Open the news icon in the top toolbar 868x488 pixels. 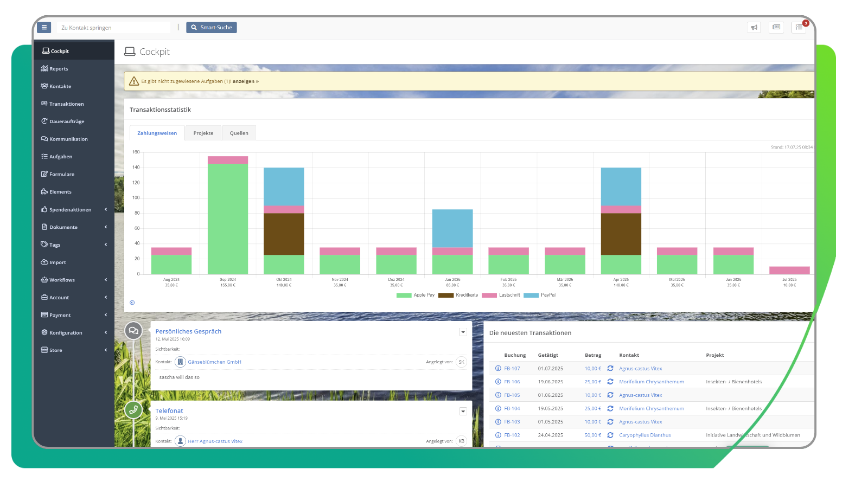776,27
